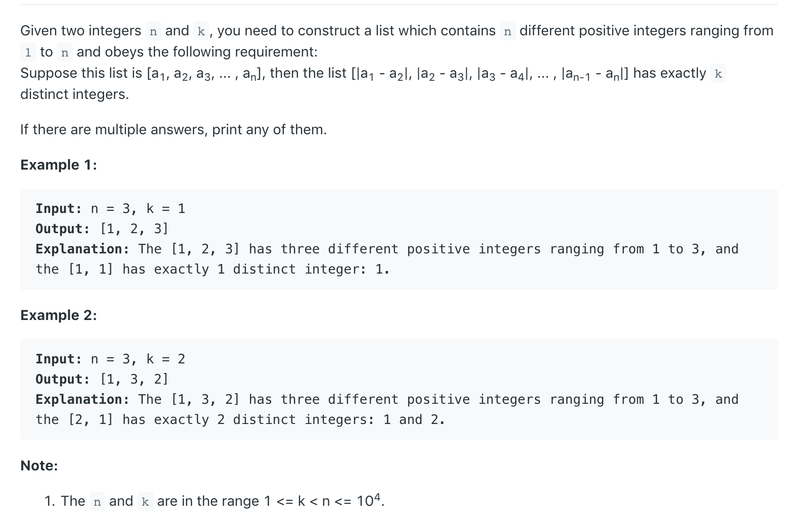Click the code-styled 'k' before 'you need to construct'
800x532 pixels.
point(201,31)
